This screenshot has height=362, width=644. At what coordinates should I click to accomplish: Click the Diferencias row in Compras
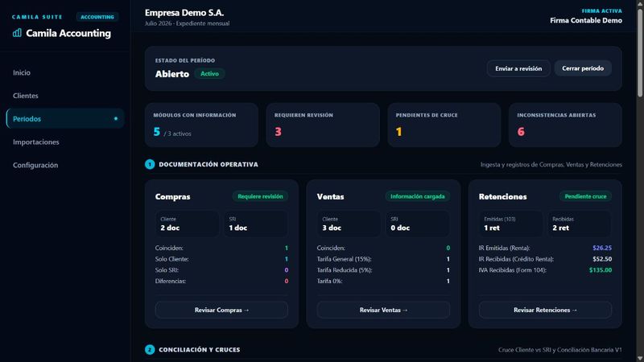(x=221, y=281)
